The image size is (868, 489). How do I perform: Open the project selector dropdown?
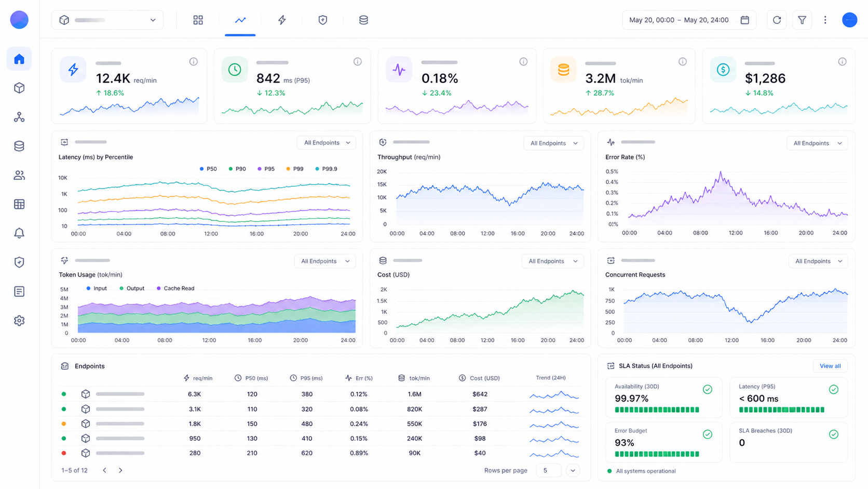click(x=107, y=20)
